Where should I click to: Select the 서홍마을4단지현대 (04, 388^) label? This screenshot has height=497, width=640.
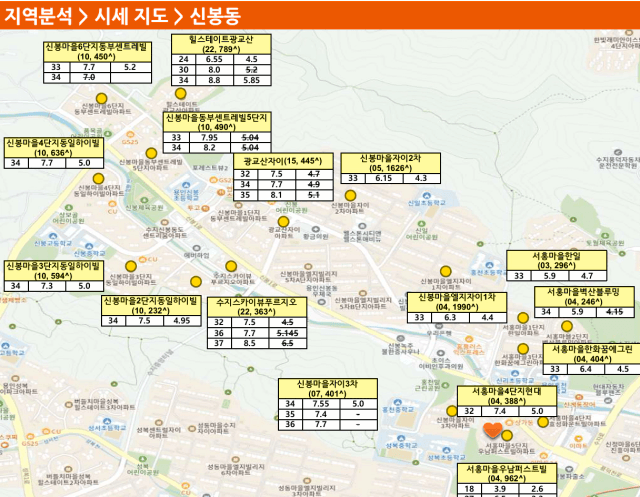[507, 396]
